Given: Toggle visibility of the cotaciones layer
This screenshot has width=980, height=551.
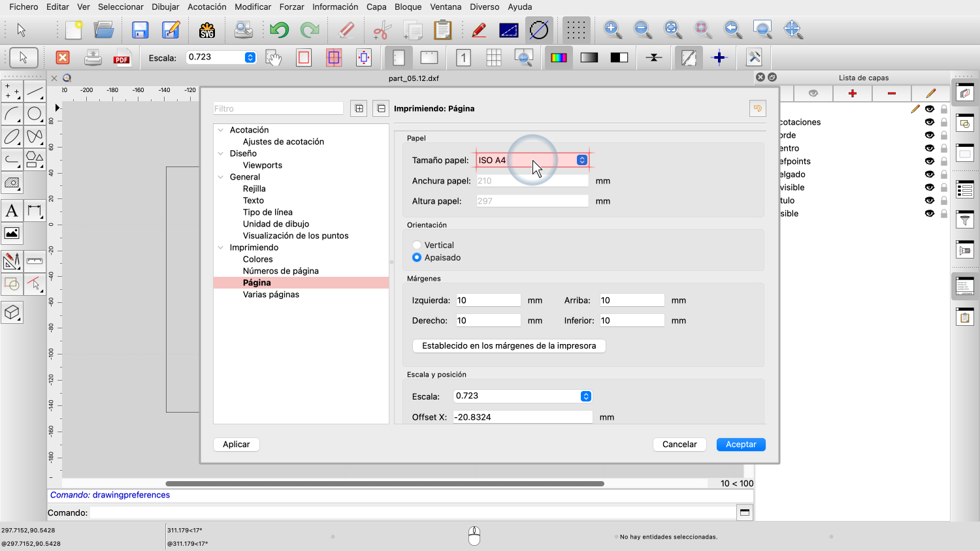Looking at the screenshot, I should tap(929, 122).
